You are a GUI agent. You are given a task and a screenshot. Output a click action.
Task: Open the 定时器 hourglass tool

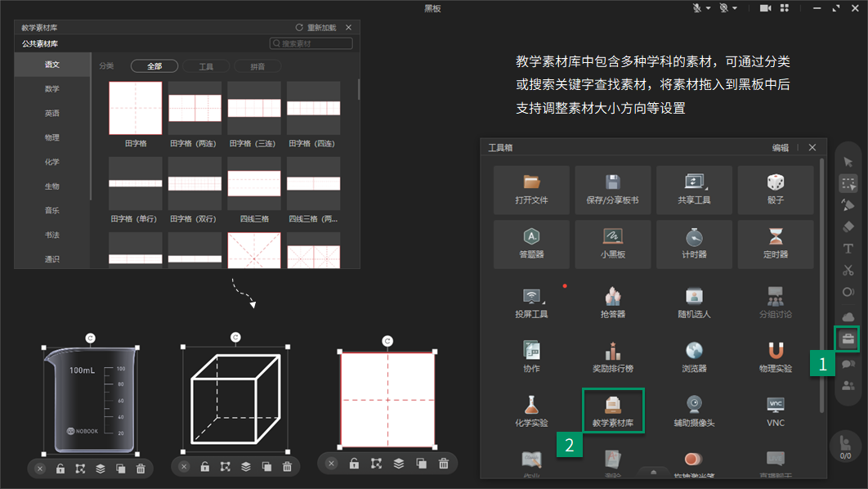pos(776,244)
